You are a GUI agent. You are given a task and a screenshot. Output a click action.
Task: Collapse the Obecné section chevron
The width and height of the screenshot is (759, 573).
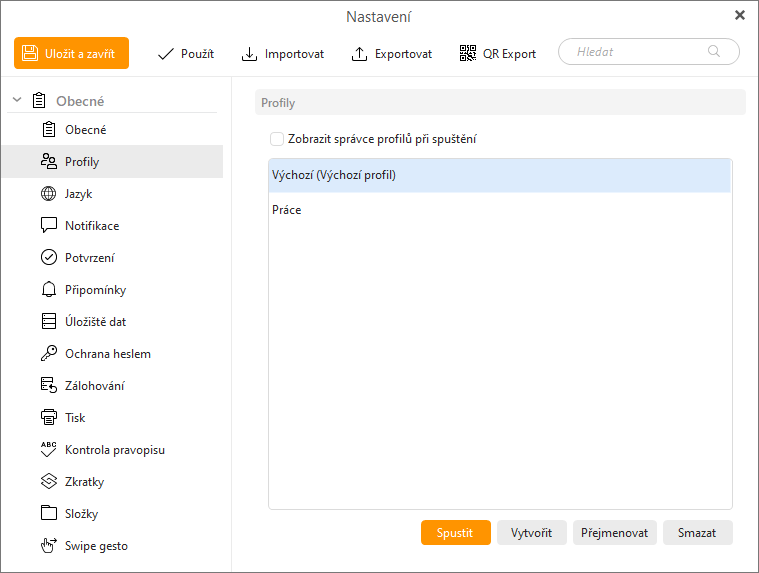tap(16, 101)
